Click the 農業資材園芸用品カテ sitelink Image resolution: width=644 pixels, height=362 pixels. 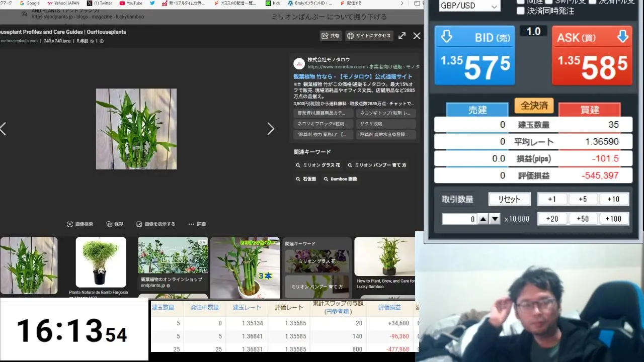pyautogui.click(x=324, y=113)
